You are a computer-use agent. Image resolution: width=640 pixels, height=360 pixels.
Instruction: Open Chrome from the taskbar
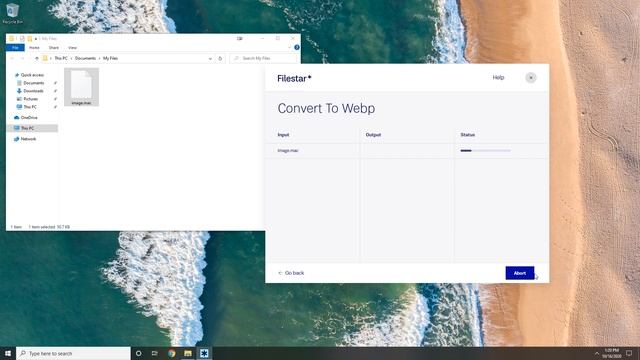(171, 353)
